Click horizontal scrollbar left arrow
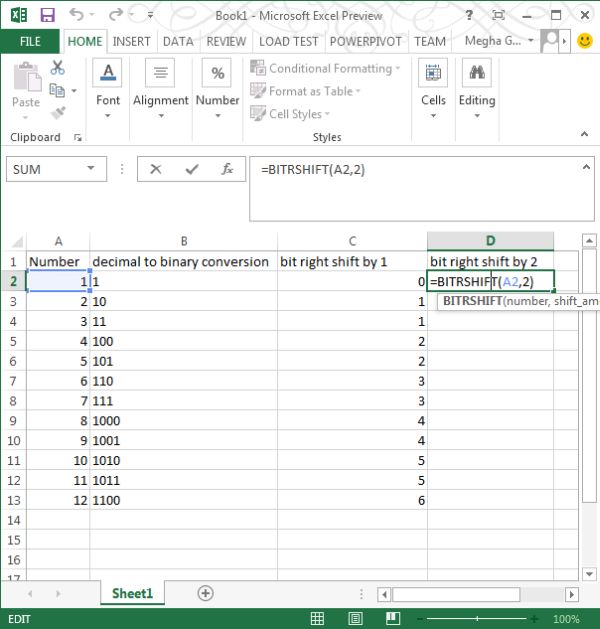Viewport: 600px width, 629px height. pyautogui.click(x=384, y=594)
